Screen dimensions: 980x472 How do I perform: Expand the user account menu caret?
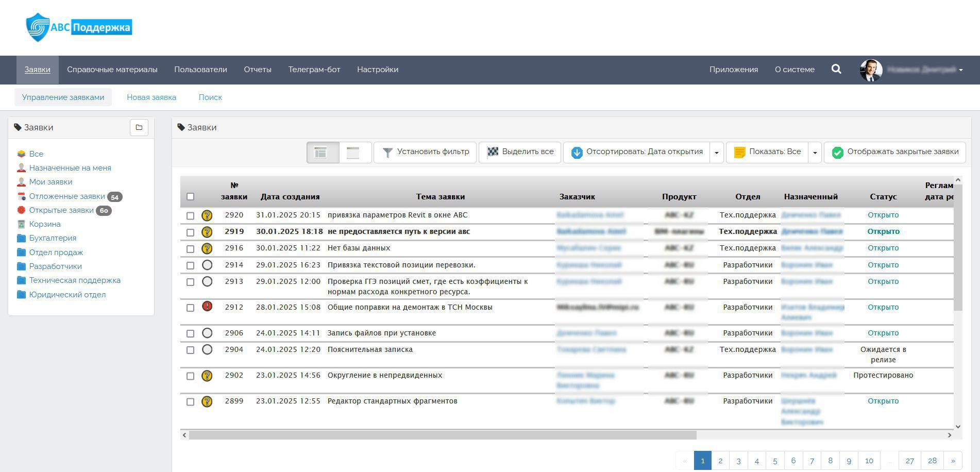(961, 70)
